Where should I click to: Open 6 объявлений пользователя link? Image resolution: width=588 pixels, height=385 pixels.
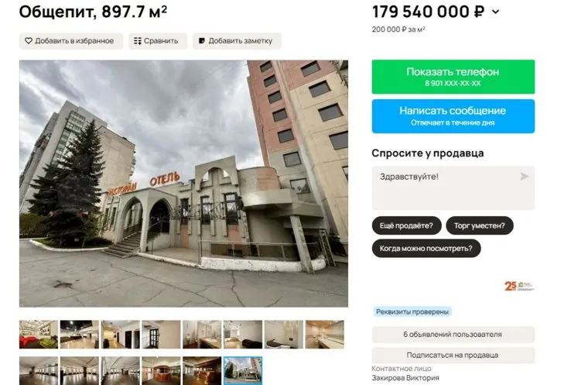[x=453, y=335]
